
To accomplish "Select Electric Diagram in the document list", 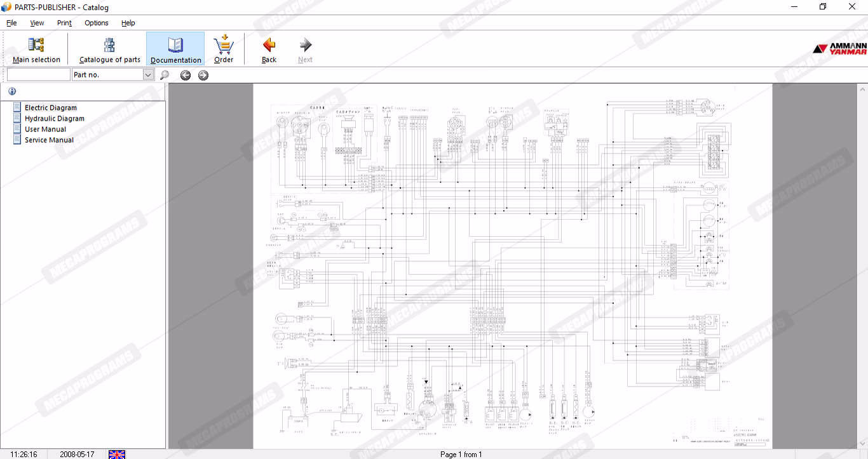I will pos(51,108).
